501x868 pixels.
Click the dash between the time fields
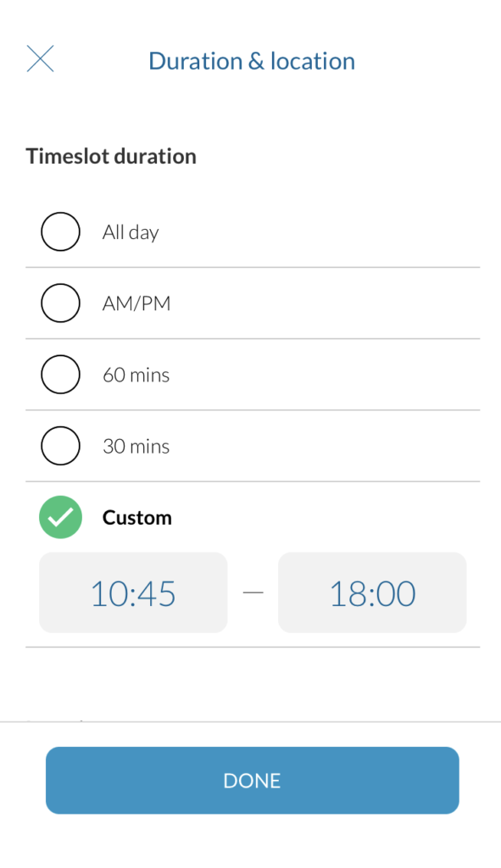(253, 593)
